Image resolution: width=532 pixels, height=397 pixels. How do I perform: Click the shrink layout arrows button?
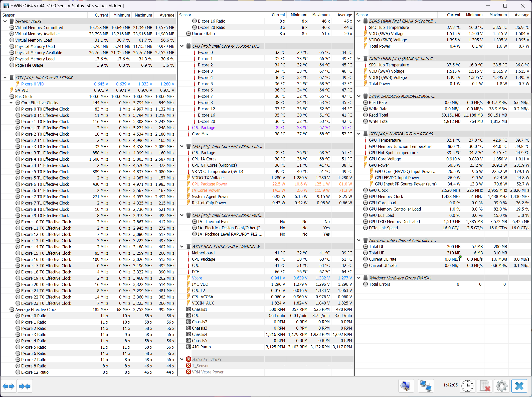[25, 386]
